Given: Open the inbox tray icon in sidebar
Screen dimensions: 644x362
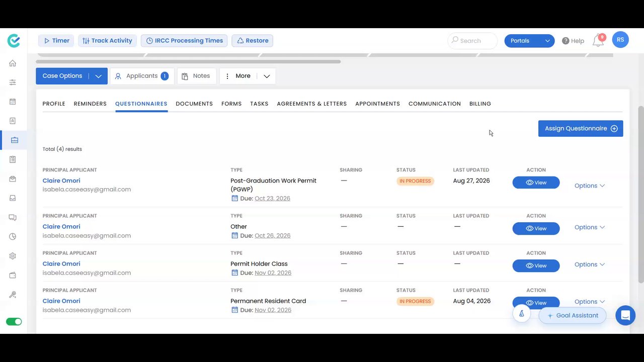Looking at the screenshot, I should 13,198.
